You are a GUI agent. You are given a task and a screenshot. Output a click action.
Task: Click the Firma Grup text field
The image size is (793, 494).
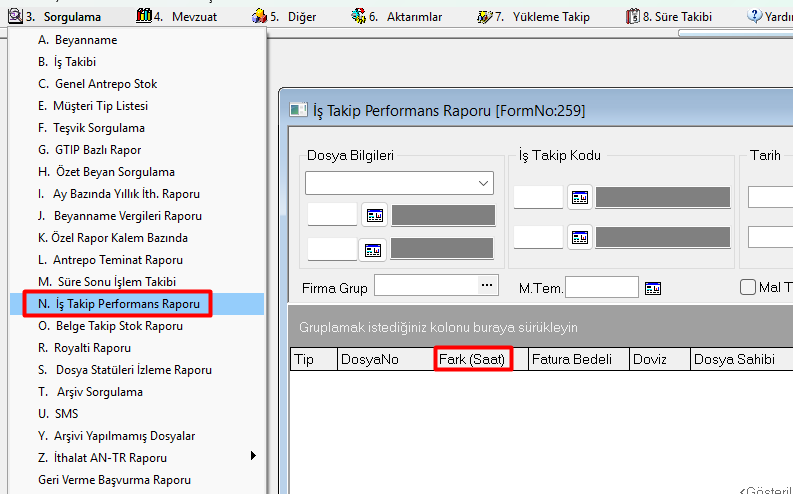[x=426, y=287]
